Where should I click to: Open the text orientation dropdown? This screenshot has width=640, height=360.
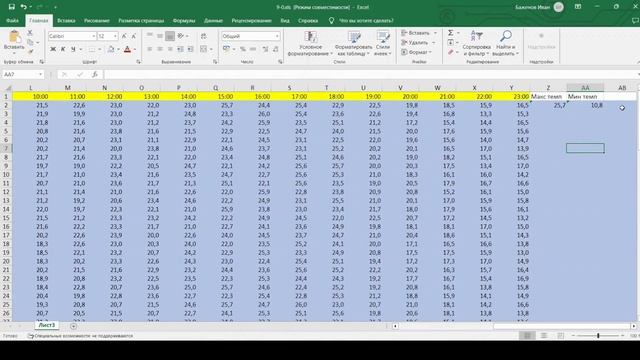pos(187,36)
